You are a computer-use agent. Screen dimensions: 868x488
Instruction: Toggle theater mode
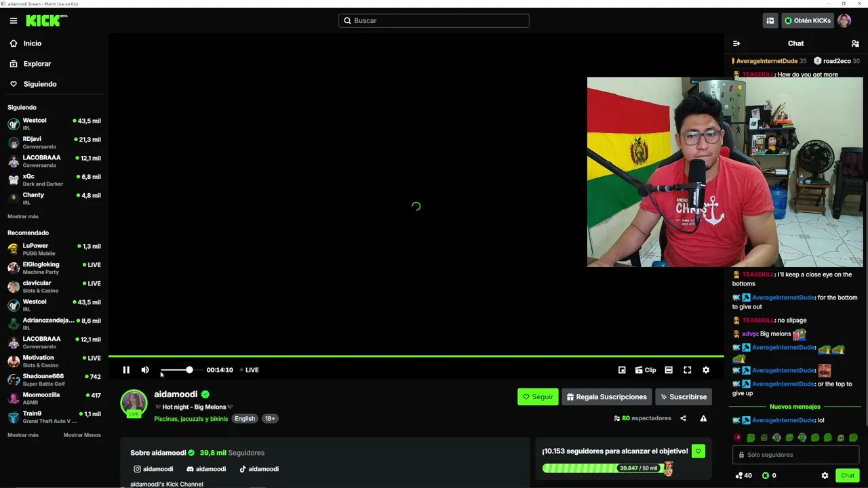pos(669,370)
